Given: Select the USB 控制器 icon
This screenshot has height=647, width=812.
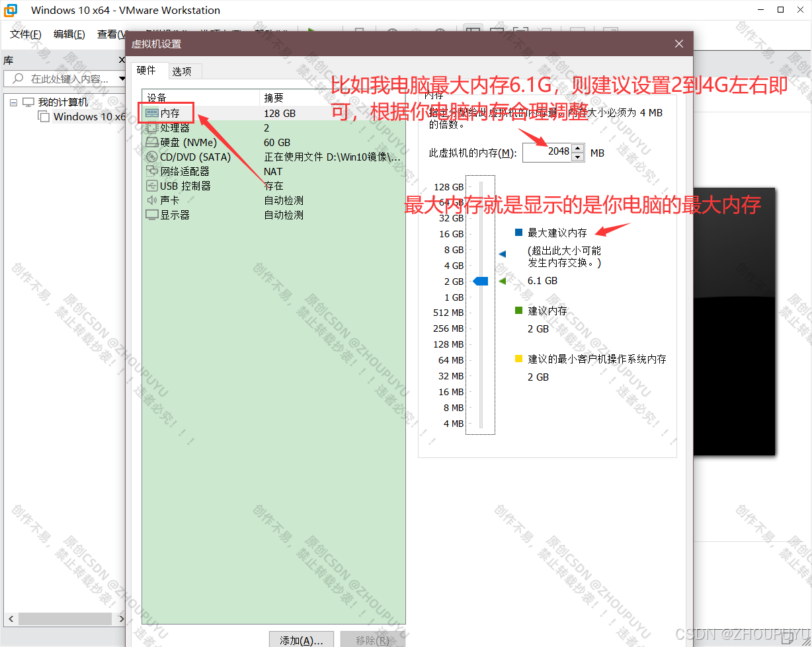Looking at the screenshot, I should 152,186.
